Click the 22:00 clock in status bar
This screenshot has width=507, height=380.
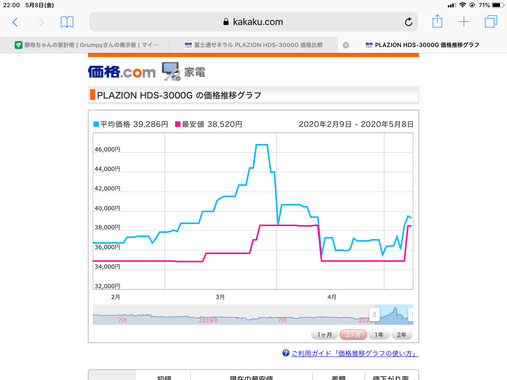coord(11,5)
